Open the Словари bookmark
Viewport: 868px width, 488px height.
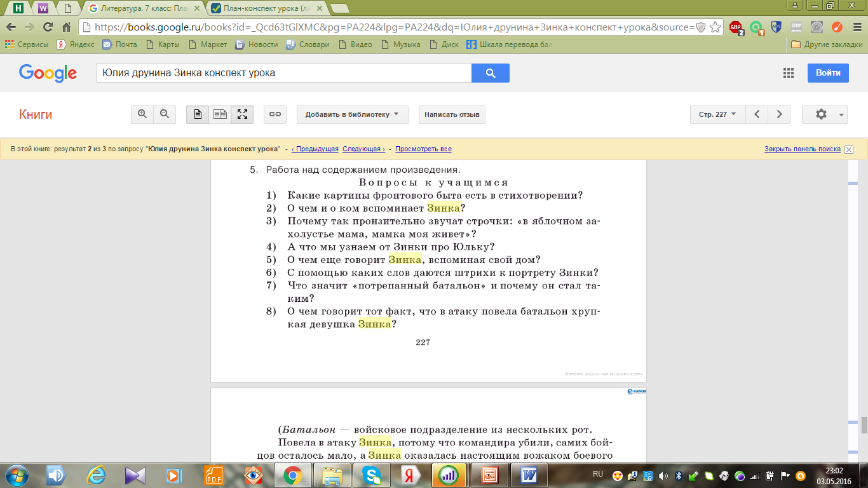pos(308,44)
